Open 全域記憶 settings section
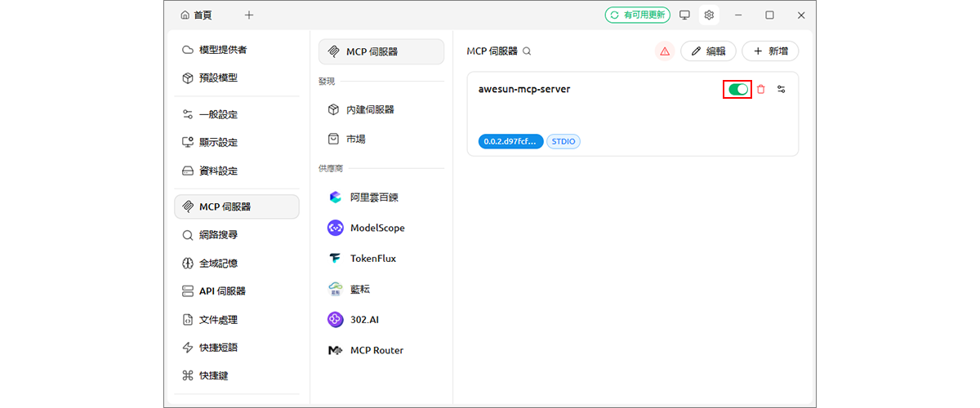Image resolution: width=980 pixels, height=408 pixels. 237,264
